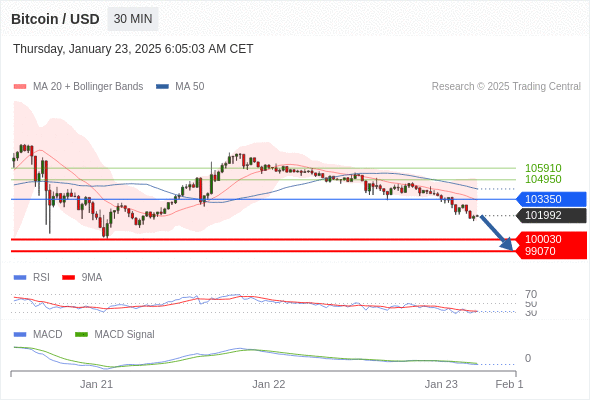Viewport: 590px width, 400px height.
Task: Click the Jan 21 date axis label
Action: [96, 384]
